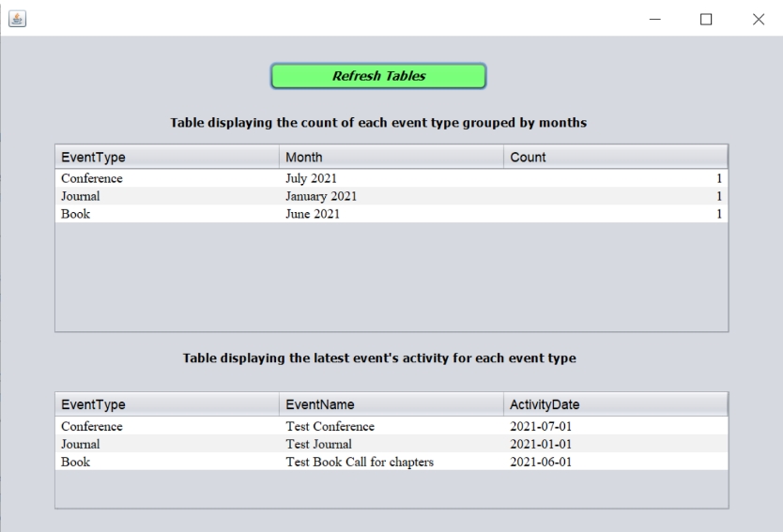
Task: Click the ActivityDate column header
Action: point(616,404)
